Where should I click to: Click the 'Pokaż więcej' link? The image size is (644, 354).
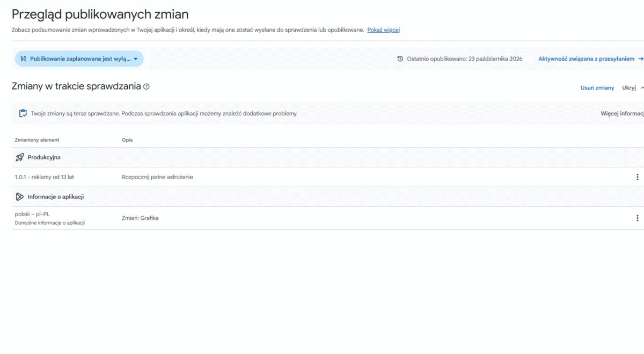383,30
